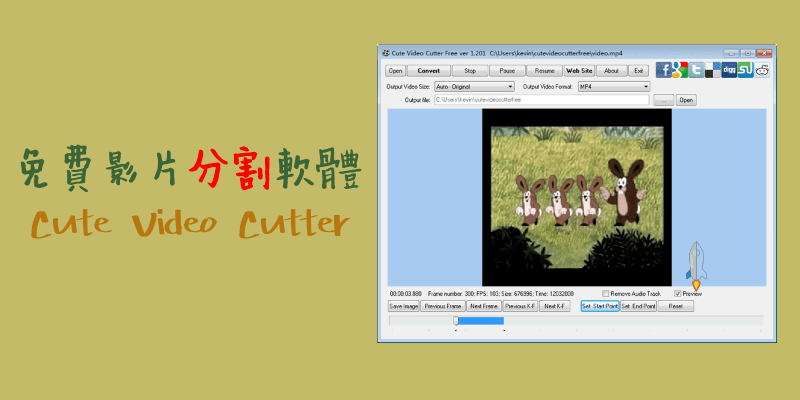Enable Remove Audio Track checkbox
800x400 pixels.
604,293
